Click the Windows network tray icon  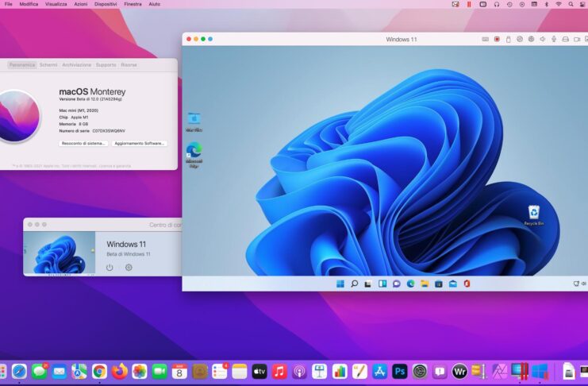(576, 284)
